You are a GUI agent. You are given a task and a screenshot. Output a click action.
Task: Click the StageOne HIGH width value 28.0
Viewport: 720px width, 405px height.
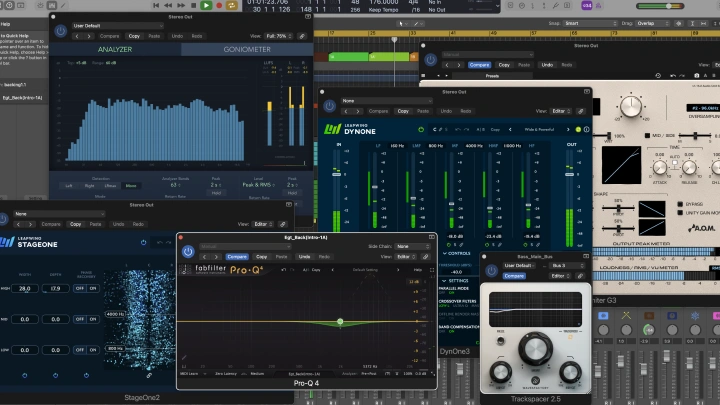pyautogui.click(x=25, y=288)
